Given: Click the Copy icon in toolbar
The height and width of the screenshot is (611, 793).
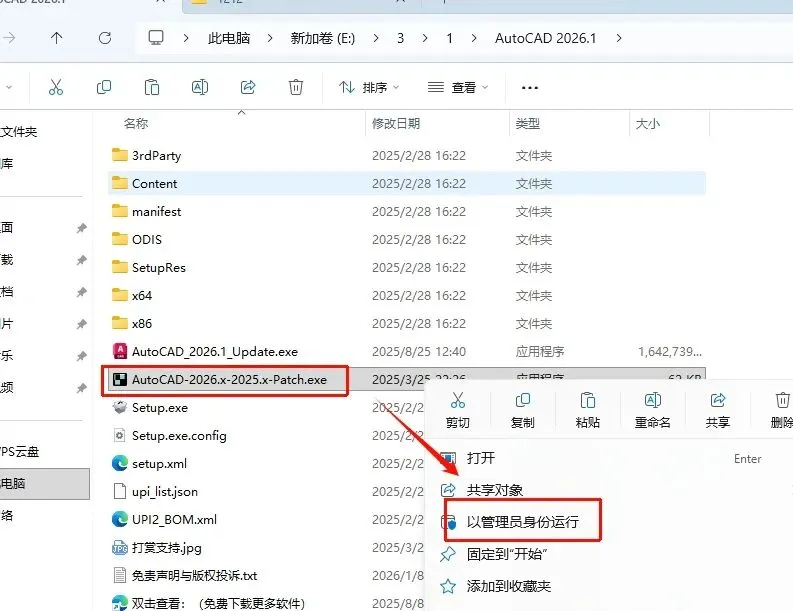Looking at the screenshot, I should 104,88.
